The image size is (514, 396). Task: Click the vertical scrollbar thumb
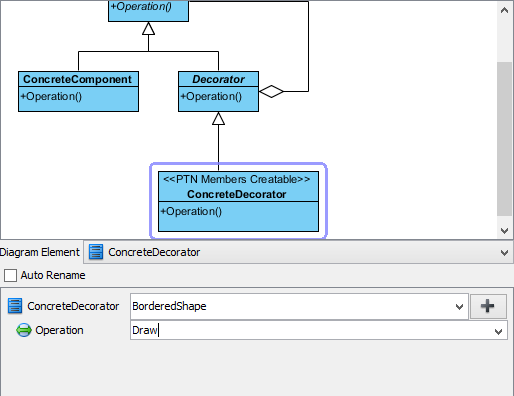[504, 139]
